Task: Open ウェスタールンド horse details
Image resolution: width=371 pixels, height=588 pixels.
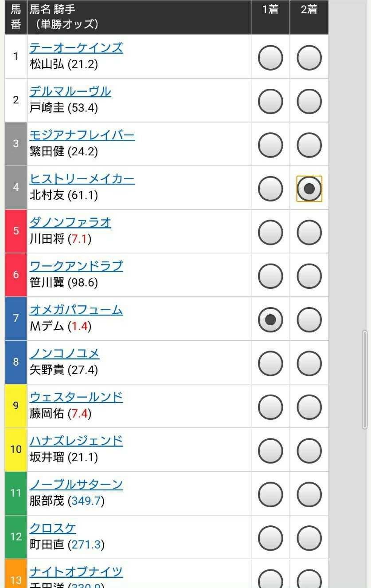Action: 76,397
